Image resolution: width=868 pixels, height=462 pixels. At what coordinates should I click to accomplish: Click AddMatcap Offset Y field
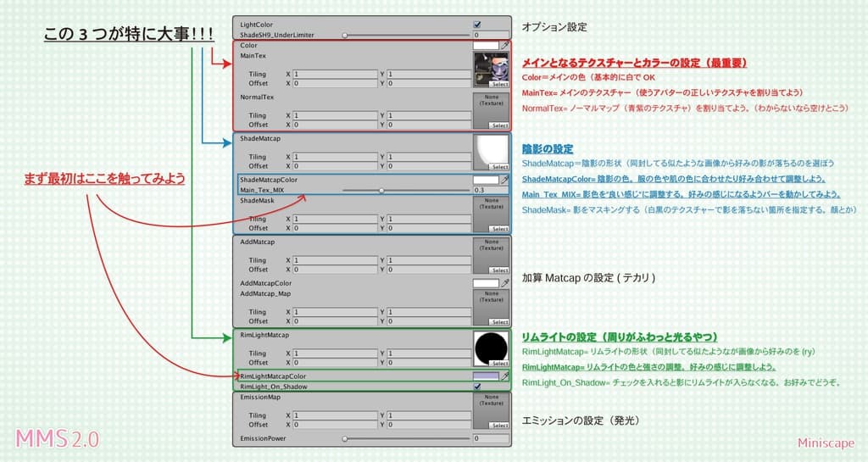point(429,270)
